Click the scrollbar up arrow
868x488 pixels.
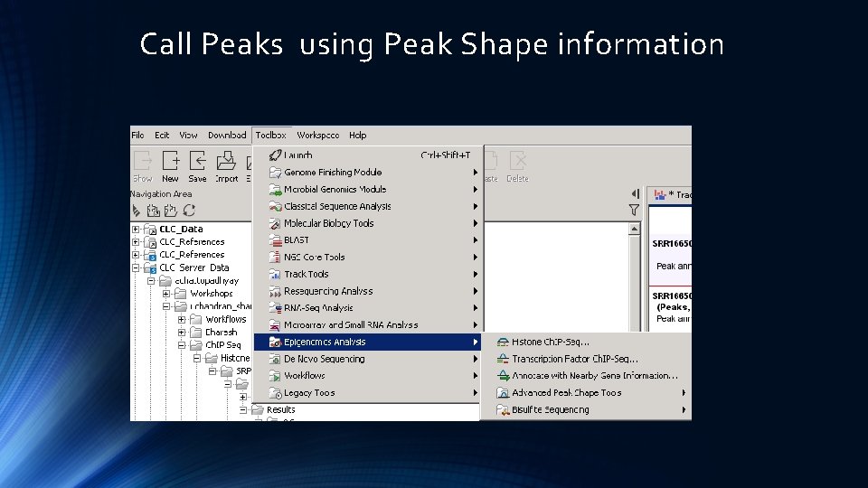pyautogui.click(x=635, y=229)
